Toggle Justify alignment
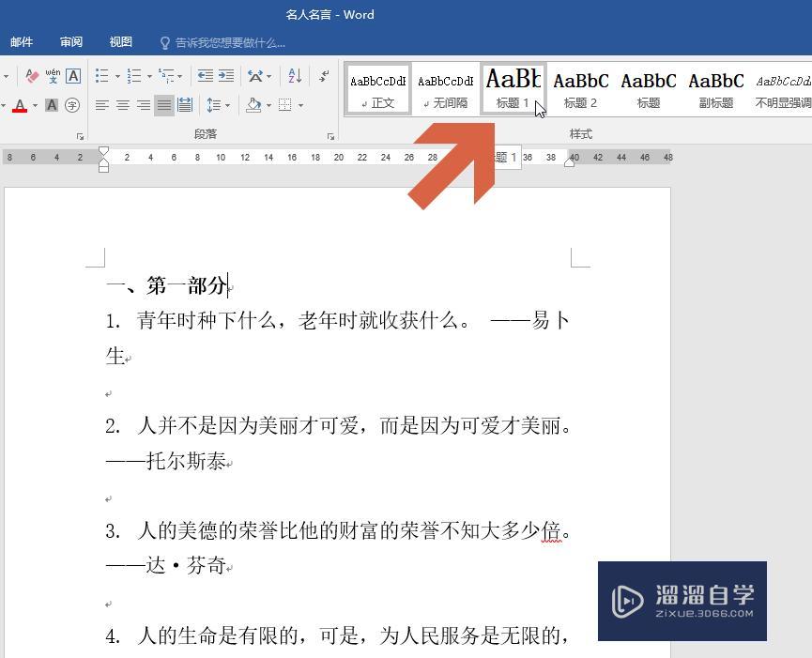Image resolution: width=812 pixels, height=658 pixels. [x=164, y=106]
